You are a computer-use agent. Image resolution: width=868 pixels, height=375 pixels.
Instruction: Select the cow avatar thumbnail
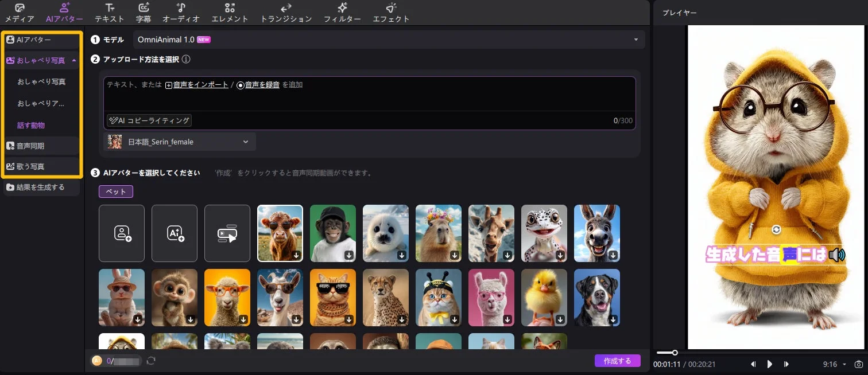pyautogui.click(x=280, y=233)
